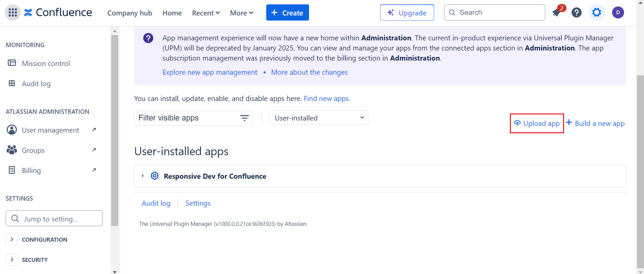Expand the SECURITY section
The image size is (644, 274).
pos(12,260)
